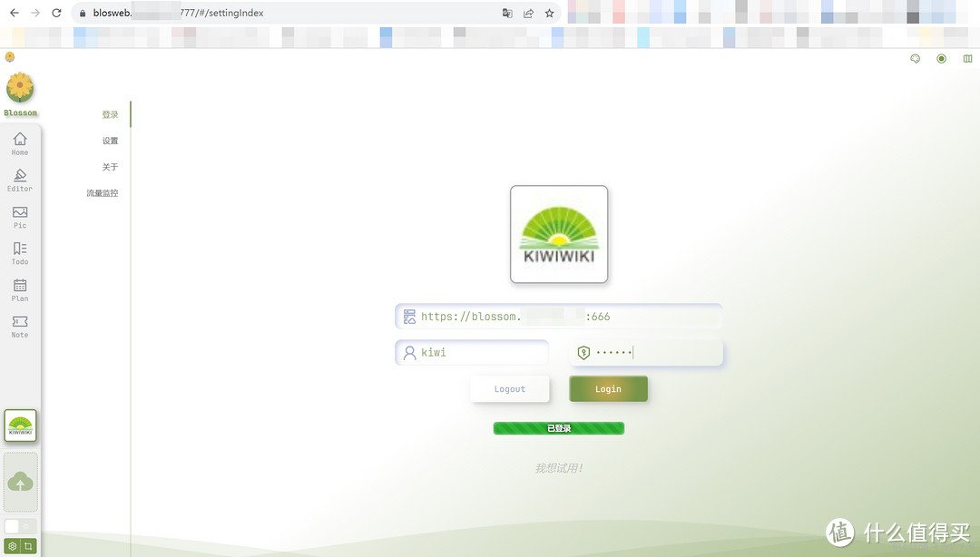Click the green record-circle icon at top right
The height and width of the screenshot is (557, 980).
(941, 59)
